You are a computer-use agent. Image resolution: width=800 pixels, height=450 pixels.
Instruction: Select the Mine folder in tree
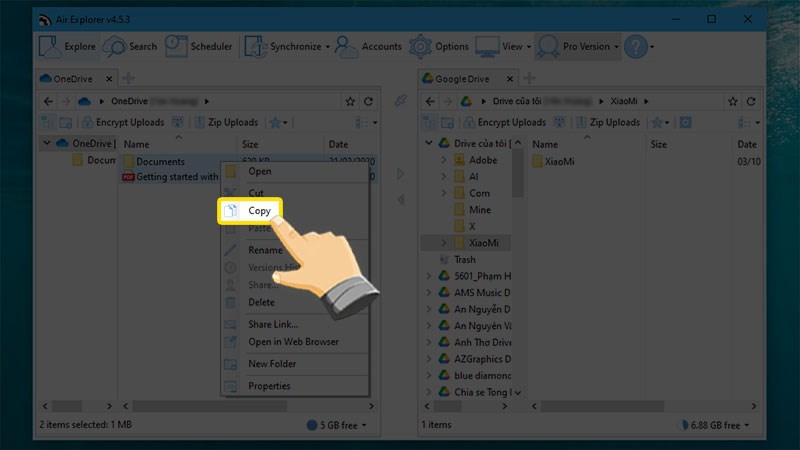472,210
